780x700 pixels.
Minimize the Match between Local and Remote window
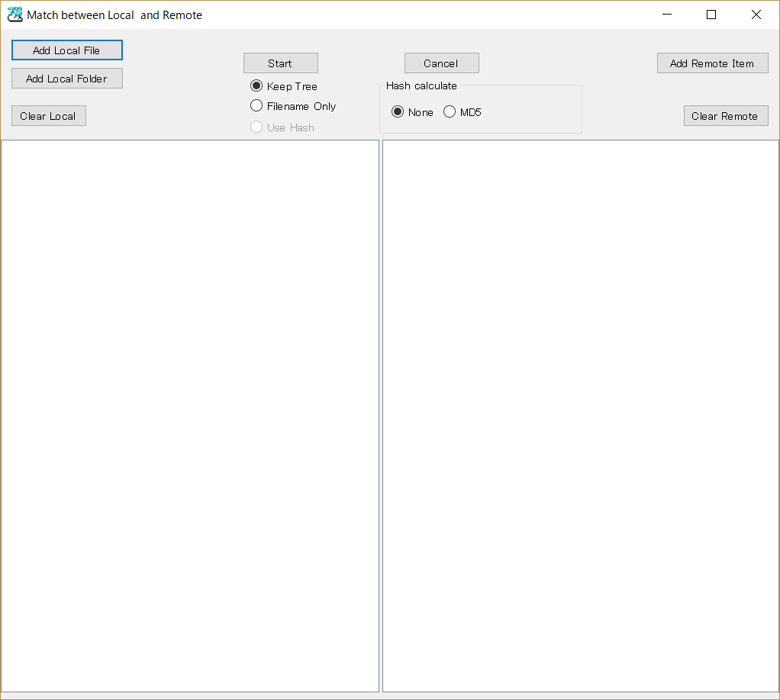(666, 15)
